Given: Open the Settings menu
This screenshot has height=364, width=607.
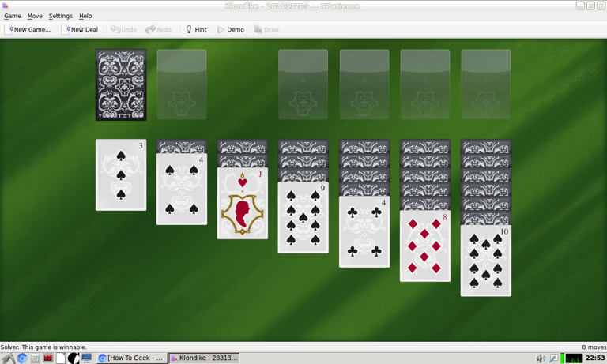Looking at the screenshot, I should click(x=60, y=16).
